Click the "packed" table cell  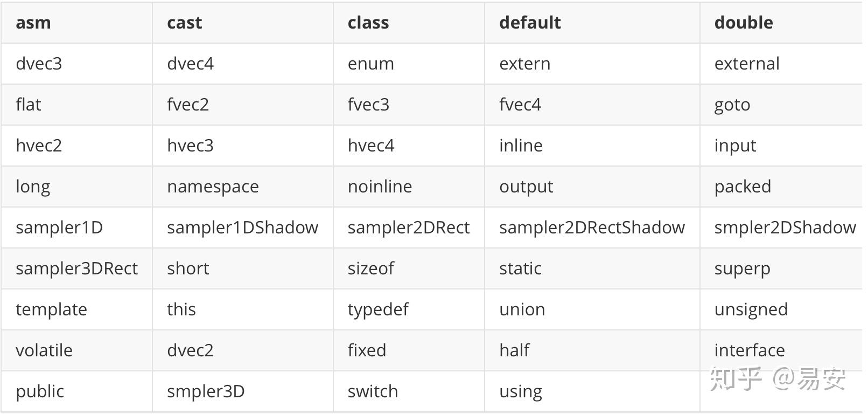click(743, 187)
